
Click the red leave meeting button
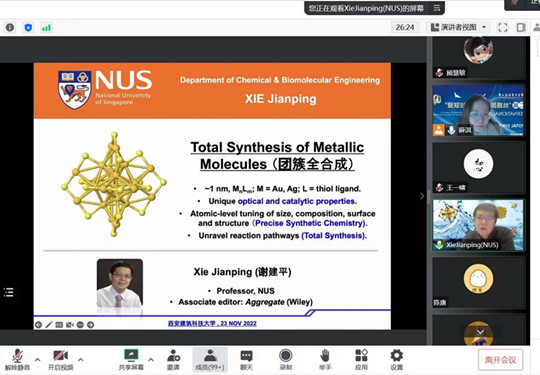pos(500,360)
